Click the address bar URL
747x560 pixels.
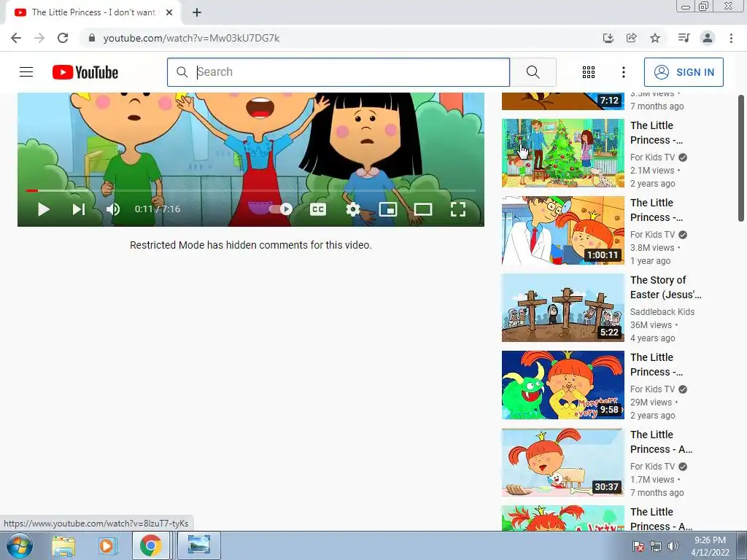[192, 38]
